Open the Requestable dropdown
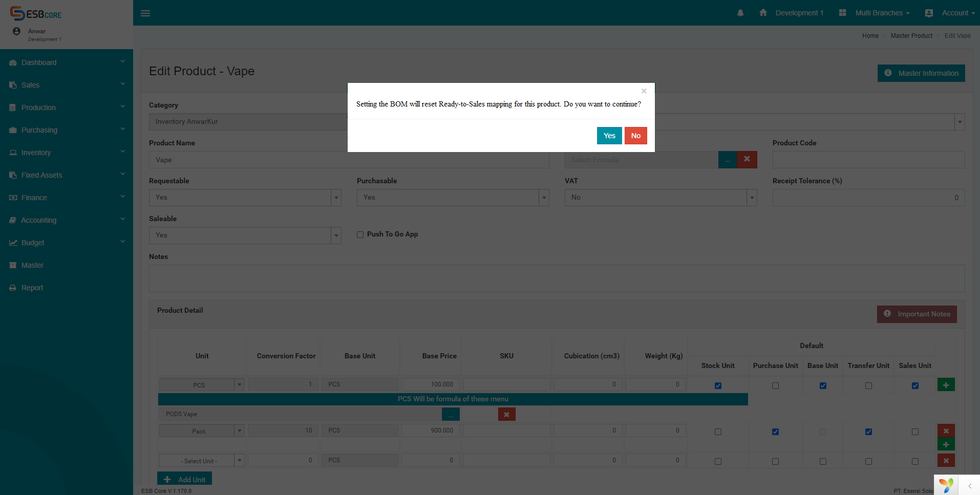The image size is (980, 495). pos(245,198)
